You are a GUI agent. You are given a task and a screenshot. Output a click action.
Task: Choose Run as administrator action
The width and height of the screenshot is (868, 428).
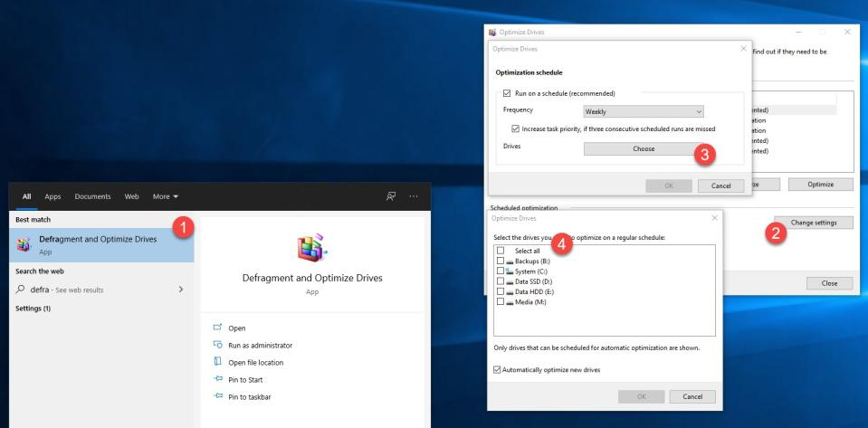[x=260, y=346]
